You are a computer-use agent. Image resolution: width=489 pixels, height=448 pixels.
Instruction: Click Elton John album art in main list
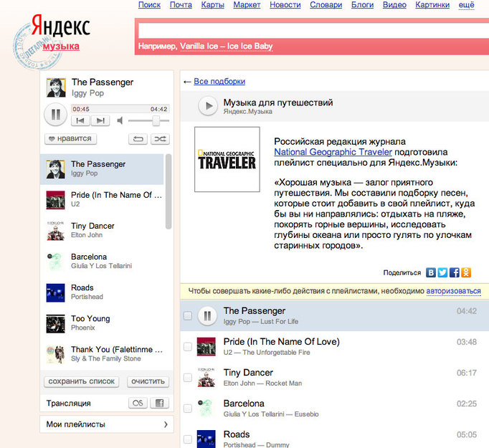(206, 378)
